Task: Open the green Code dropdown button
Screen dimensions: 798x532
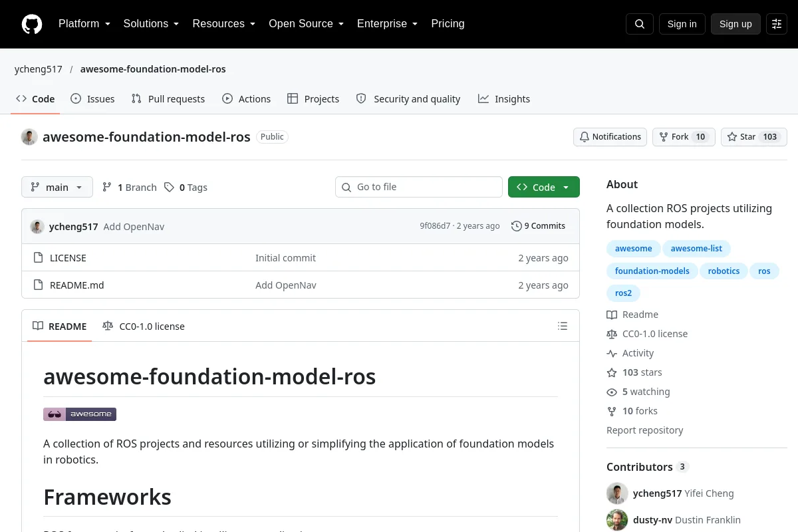Action: [x=544, y=187]
